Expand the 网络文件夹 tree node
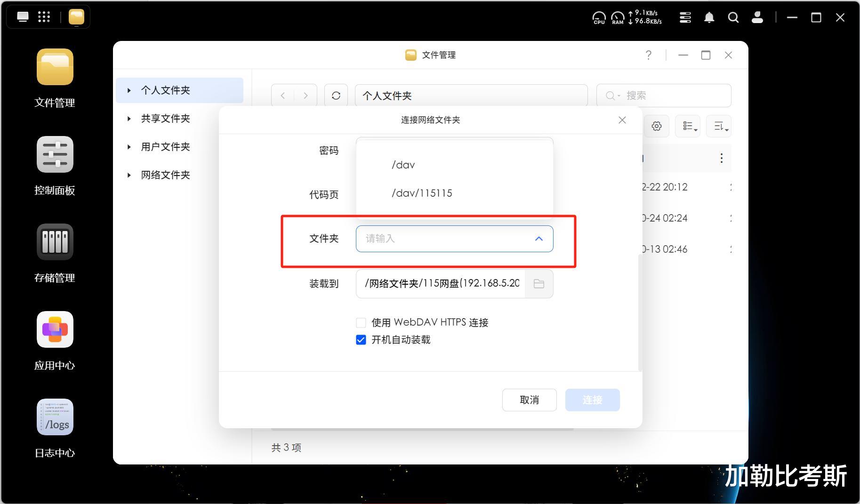The image size is (860, 504). 129,175
